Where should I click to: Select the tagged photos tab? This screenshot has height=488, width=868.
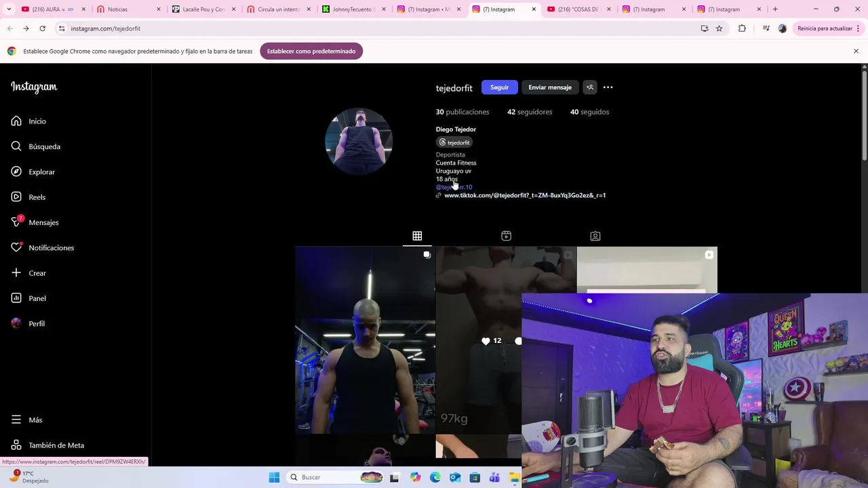595,236
